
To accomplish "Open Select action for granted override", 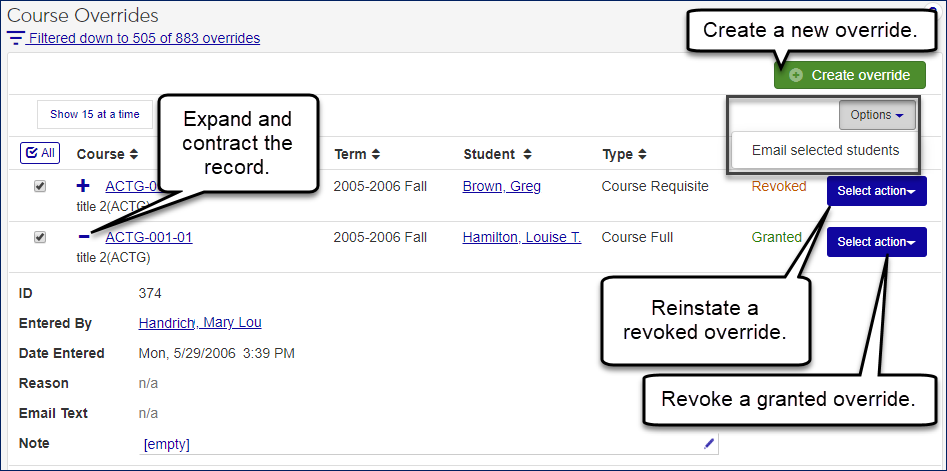I will point(876,242).
